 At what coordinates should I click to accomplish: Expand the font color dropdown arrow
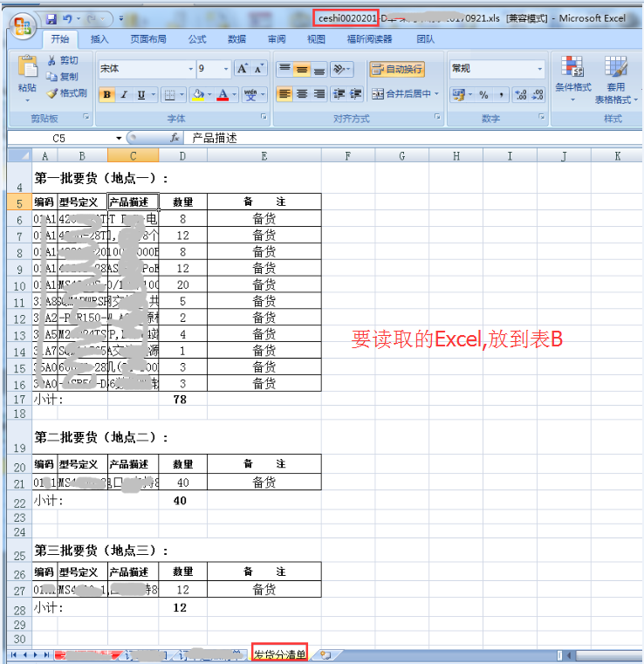tap(234, 95)
